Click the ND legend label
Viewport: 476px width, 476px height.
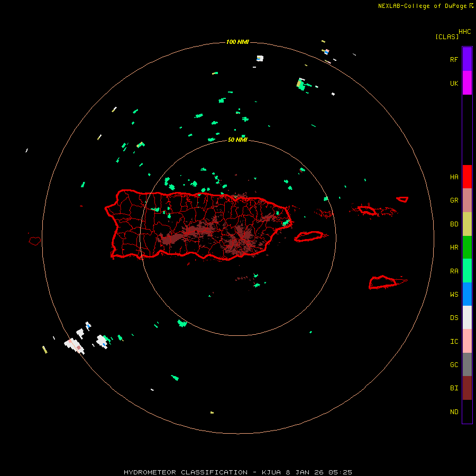[x=454, y=412]
